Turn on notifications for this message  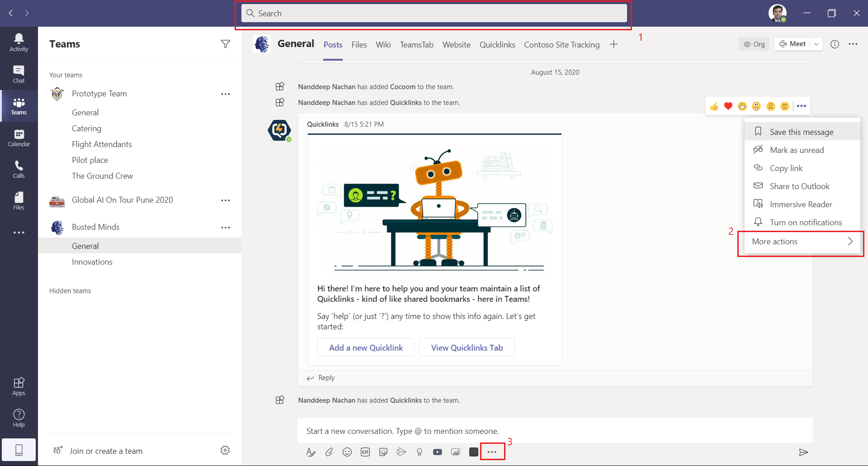coord(806,222)
